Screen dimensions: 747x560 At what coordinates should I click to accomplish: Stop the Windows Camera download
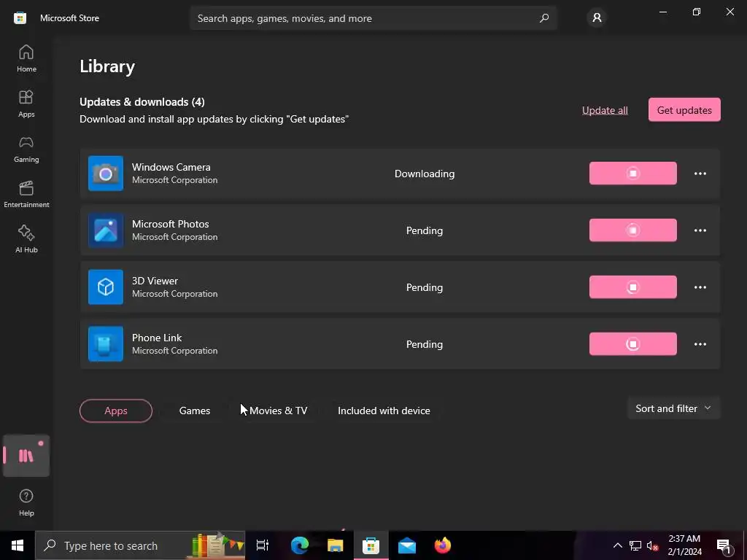[632, 174]
